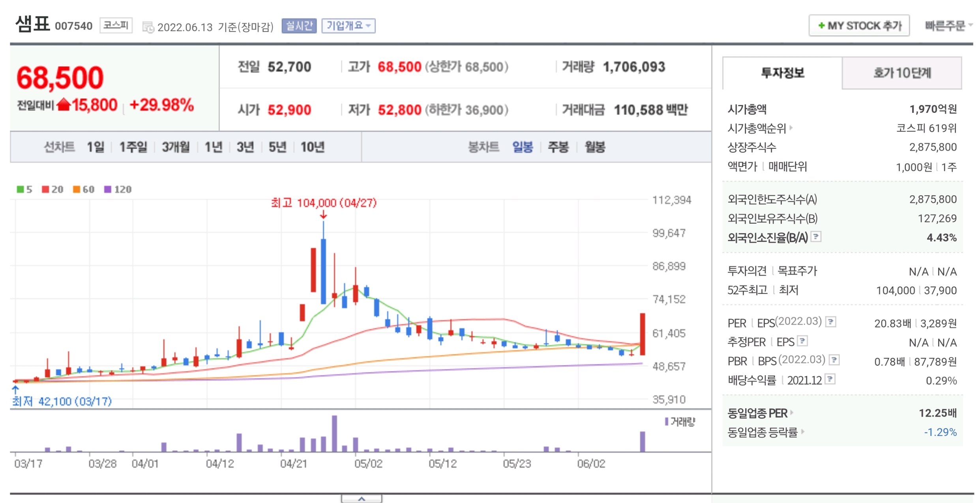The width and height of the screenshot is (980, 503).
Task: Open the 기업개요 dropdown
Action: [x=348, y=26]
